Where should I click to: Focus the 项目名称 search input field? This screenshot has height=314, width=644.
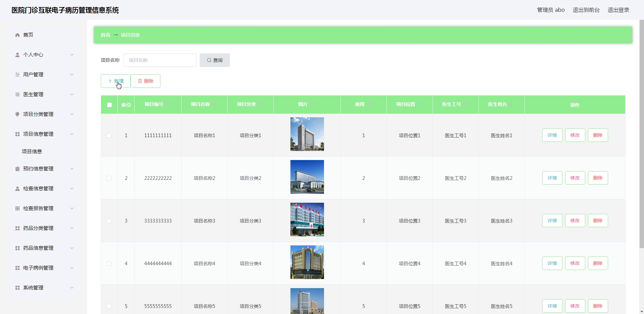coord(160,60)
